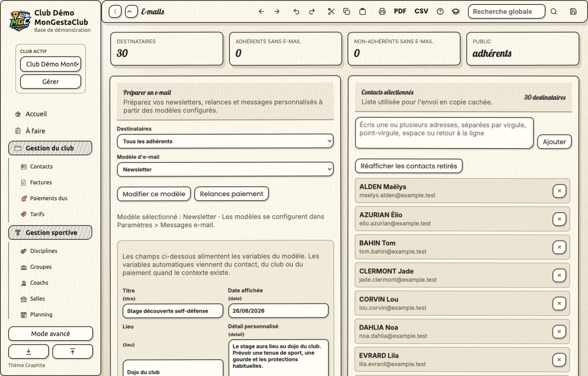
Task: Remove DAHLIA Noa from the recipients
Action: [x=559, y=332]
